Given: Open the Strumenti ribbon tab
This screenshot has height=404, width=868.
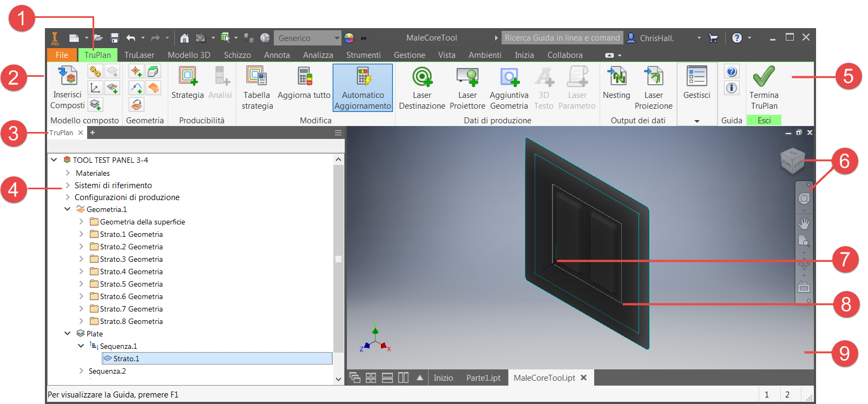Looking at the screenshot, I should click(364, 55).
